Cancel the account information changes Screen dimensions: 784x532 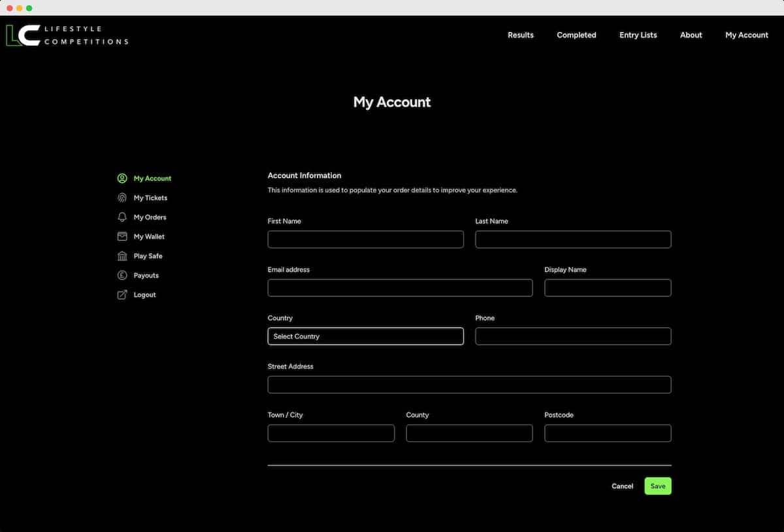coord(622,486)
